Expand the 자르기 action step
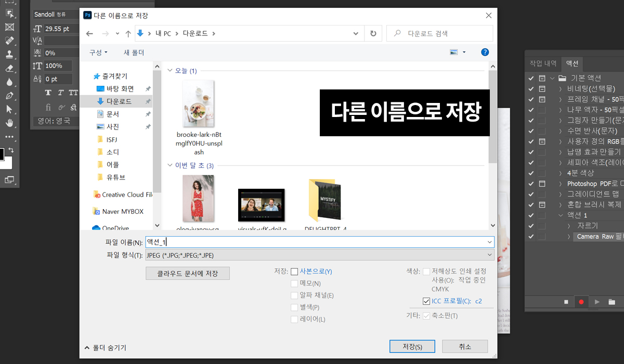Viewport: 624px width, 364px height. 569,226
